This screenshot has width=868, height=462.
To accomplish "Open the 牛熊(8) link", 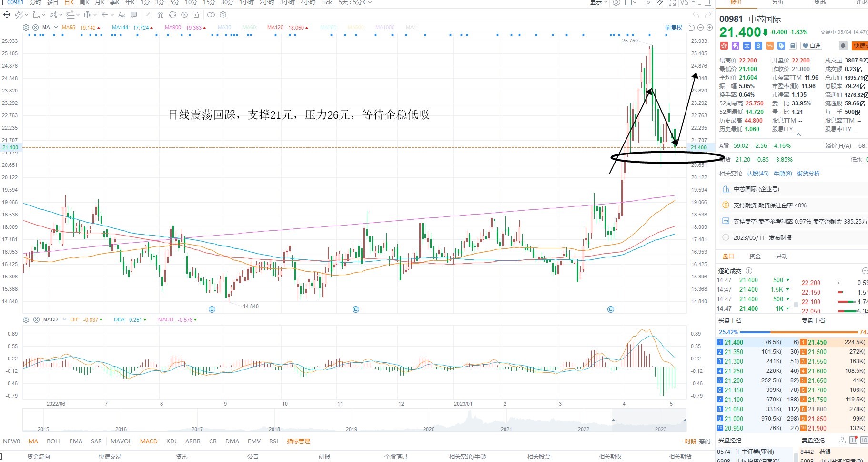I will pos(783,173).
